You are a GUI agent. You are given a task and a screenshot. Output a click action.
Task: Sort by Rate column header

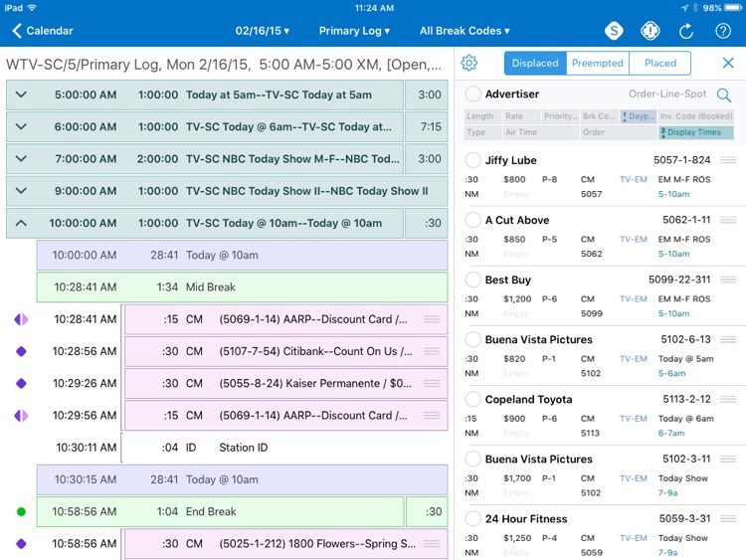(x=521, y=116)
